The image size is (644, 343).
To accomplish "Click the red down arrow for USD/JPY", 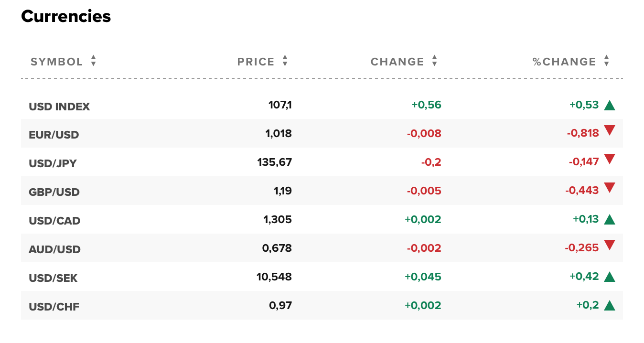I will pyautogui.click(x=609, y=159).
